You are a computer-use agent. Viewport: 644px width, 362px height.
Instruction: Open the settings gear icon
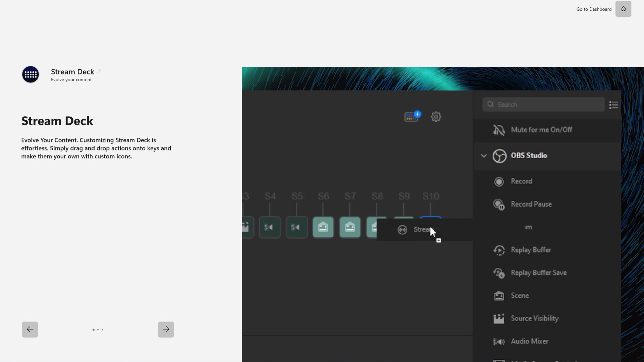(x=436, y=117)
